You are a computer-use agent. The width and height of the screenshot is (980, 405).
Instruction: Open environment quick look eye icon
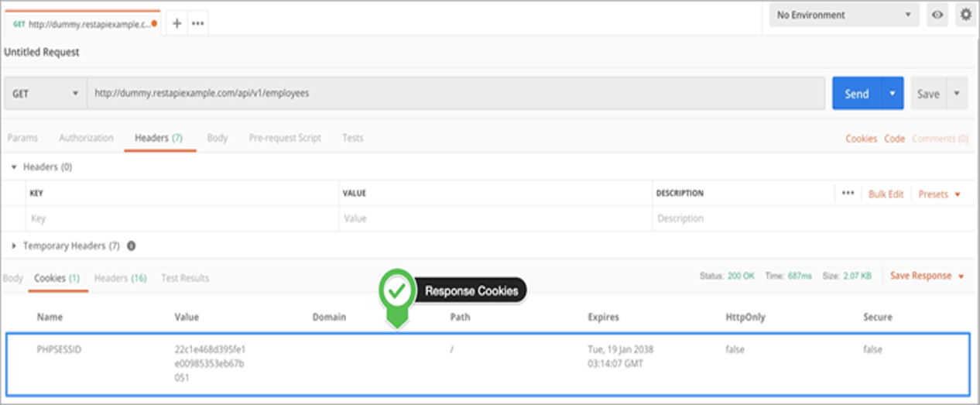pos(937,15)
